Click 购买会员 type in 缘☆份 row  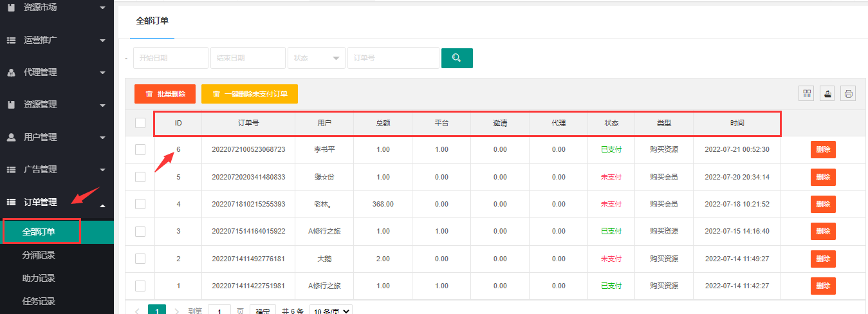click(x=664, y=177)
